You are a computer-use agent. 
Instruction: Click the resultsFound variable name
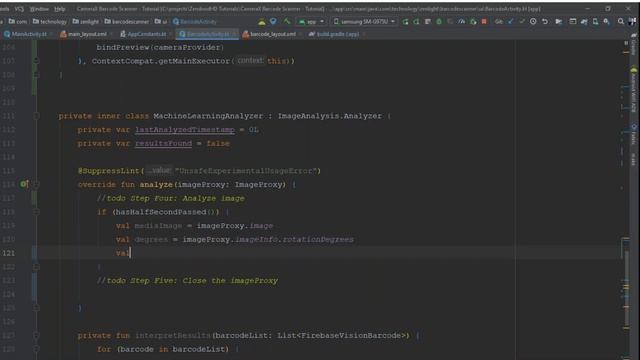163,144
